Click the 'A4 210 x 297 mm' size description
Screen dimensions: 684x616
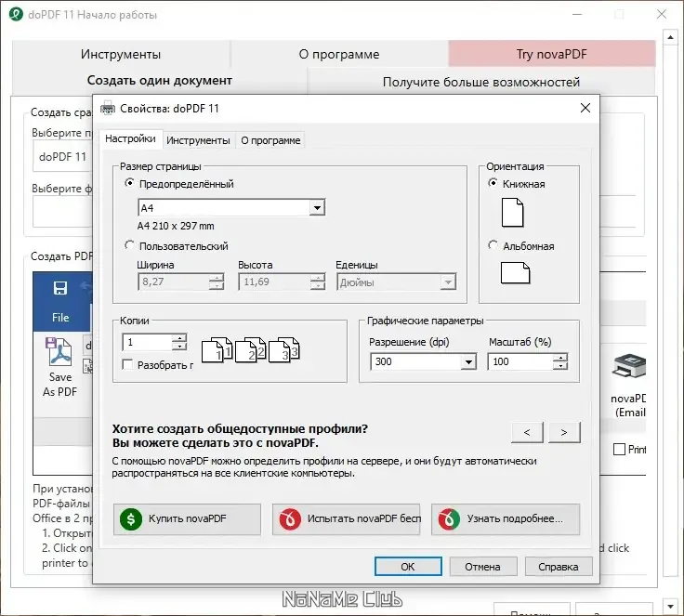point(176,226)
